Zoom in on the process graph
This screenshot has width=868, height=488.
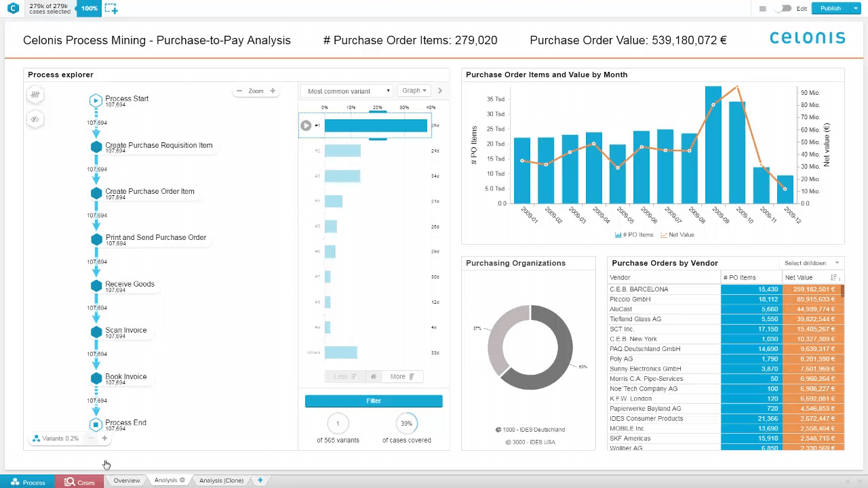coord(273,91)
